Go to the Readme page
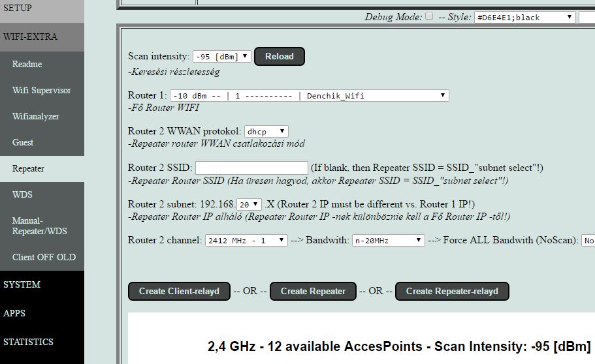The width and height of the screenshot is (595, 364). (42, 64)
